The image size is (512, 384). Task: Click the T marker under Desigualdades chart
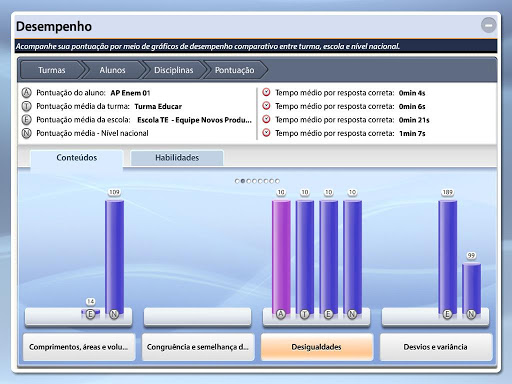point(305,314)
